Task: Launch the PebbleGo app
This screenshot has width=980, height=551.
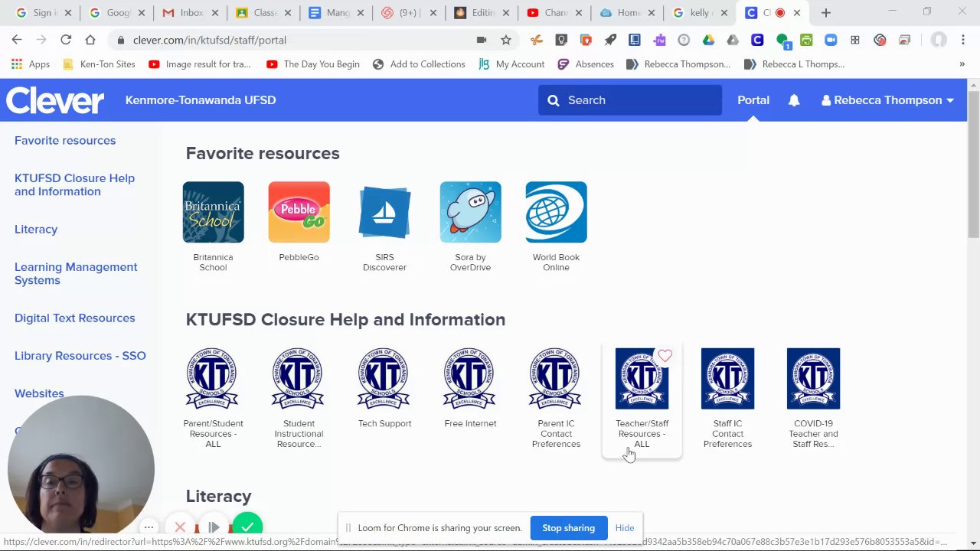Action: click(299, 222)
